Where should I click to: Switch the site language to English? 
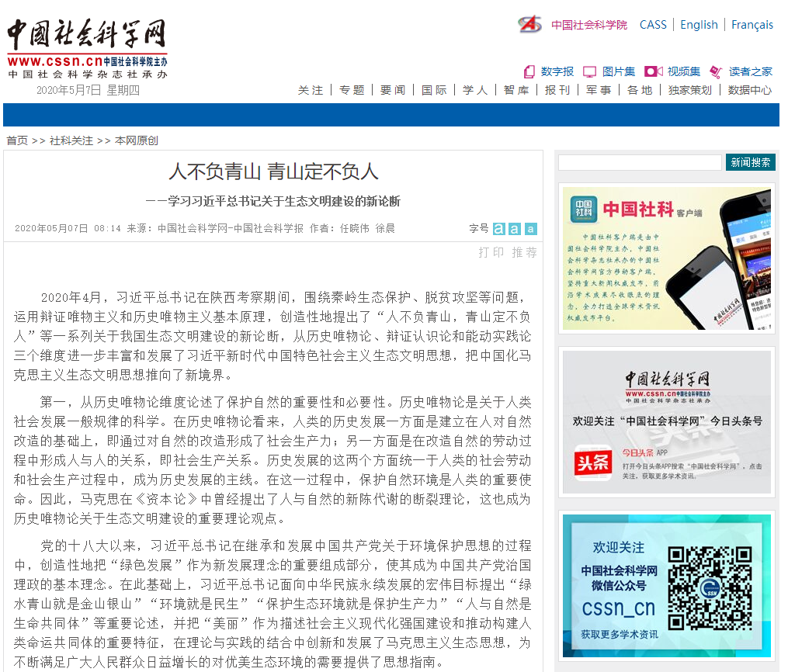[699, 25]
